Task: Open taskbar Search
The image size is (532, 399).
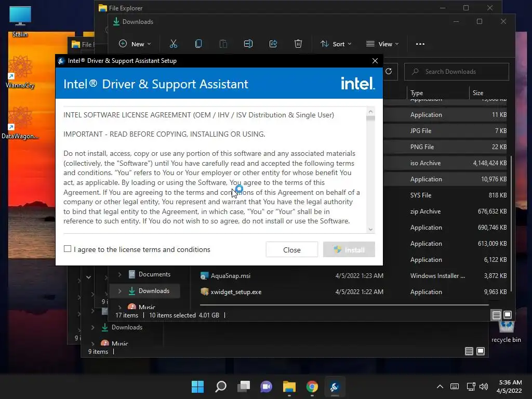Action: [220, 387]
